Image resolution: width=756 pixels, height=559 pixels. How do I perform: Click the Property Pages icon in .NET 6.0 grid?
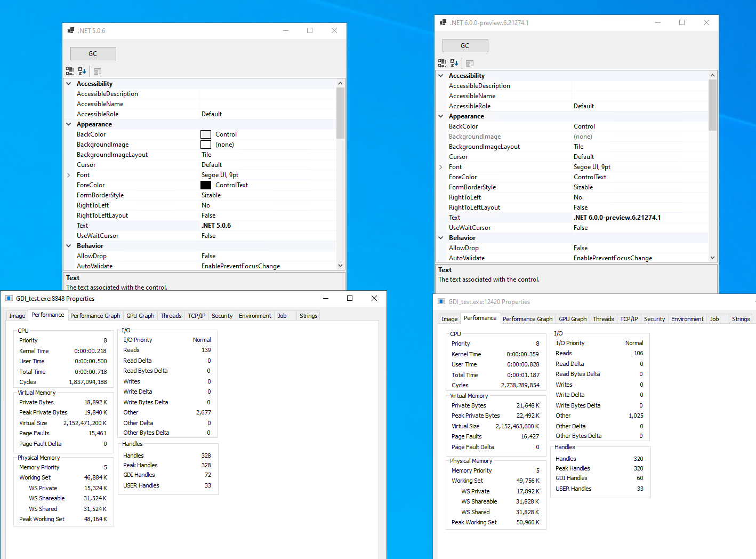[x=469, y=63]
